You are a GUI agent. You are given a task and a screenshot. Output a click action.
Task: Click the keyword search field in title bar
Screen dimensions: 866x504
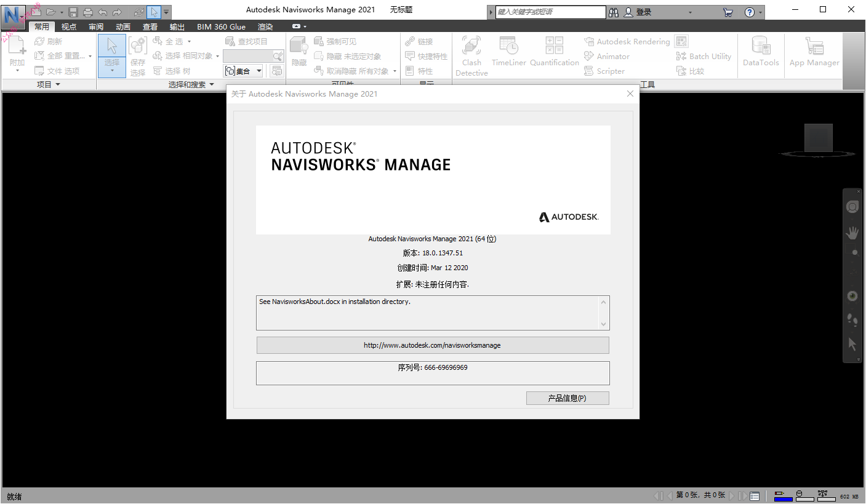tap(551, 12)
